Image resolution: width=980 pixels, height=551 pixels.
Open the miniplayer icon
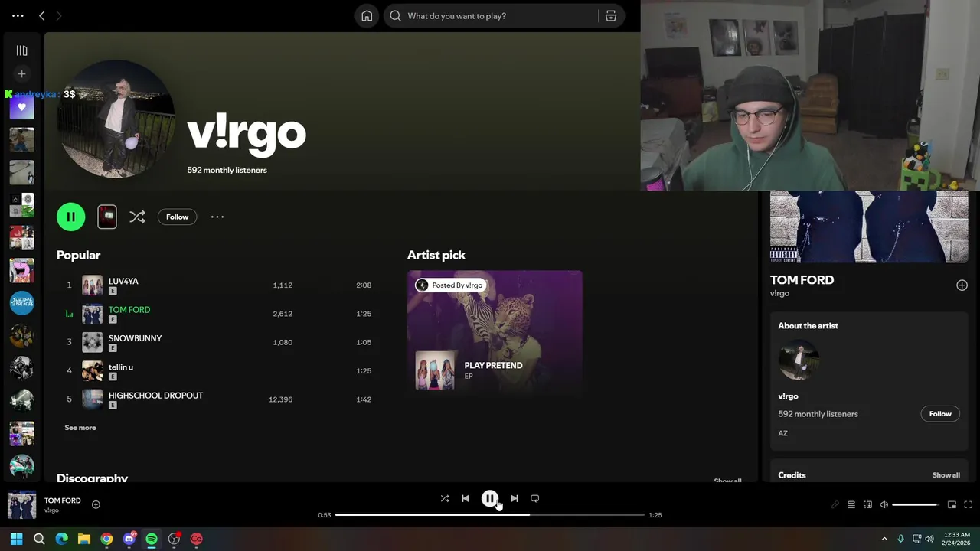[x=952, y=504]
